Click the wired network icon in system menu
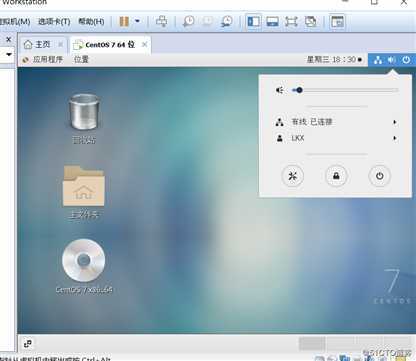416x361 pixels. 280,122
